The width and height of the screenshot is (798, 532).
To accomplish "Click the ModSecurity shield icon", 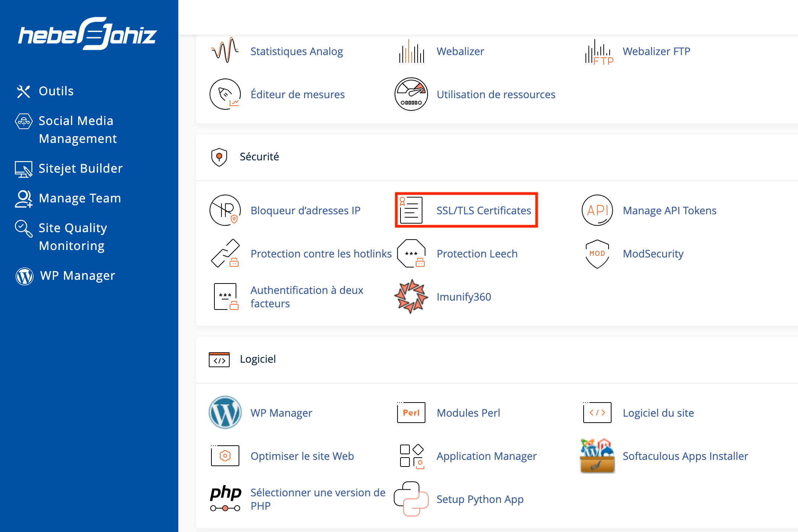I will pos(597,254).
